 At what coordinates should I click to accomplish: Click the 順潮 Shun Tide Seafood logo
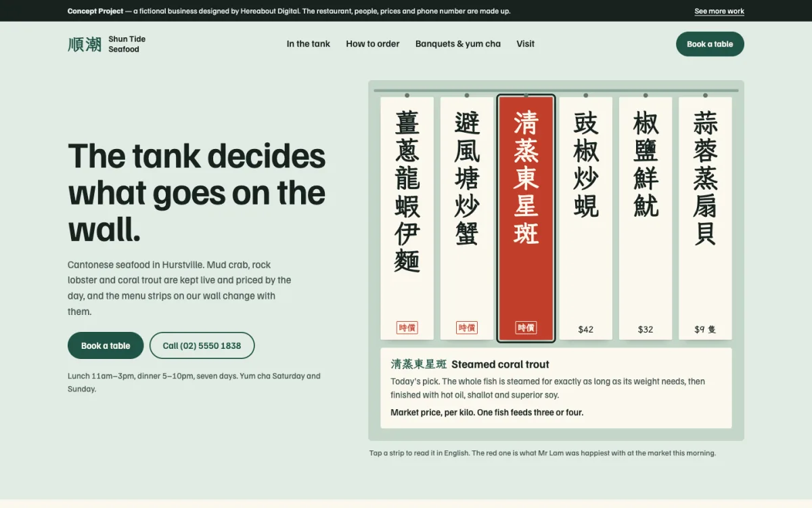(x=107, y=44)
